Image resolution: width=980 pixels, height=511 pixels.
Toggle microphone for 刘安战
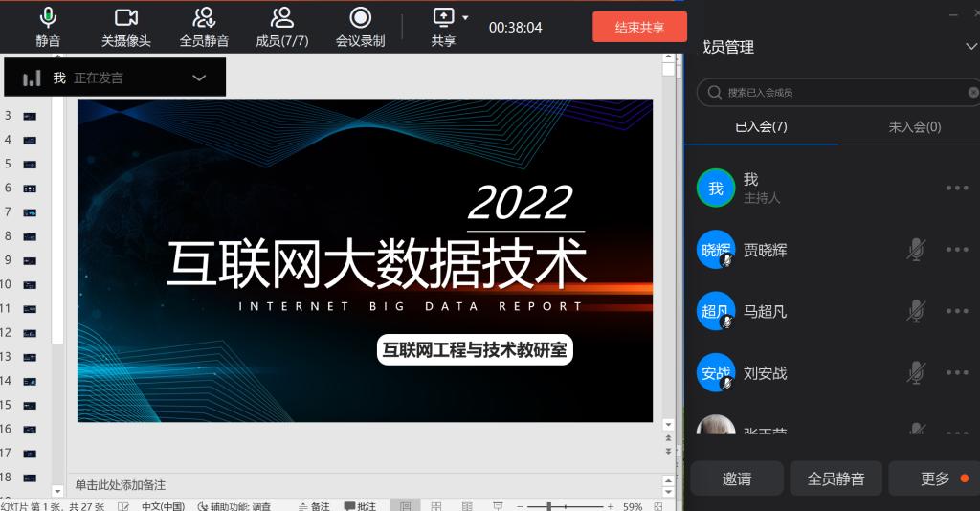[x=916, y=372]
